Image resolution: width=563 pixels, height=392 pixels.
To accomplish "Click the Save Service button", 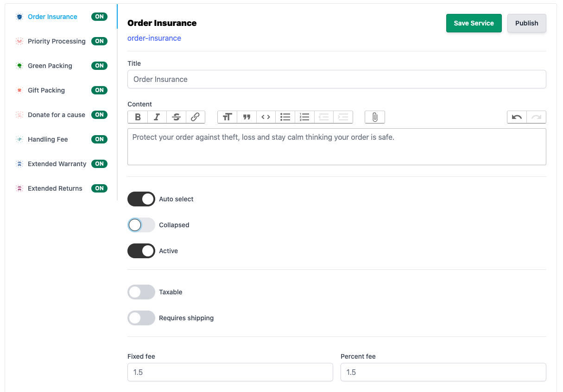I will pyautogui.click(x=474, y=23).
